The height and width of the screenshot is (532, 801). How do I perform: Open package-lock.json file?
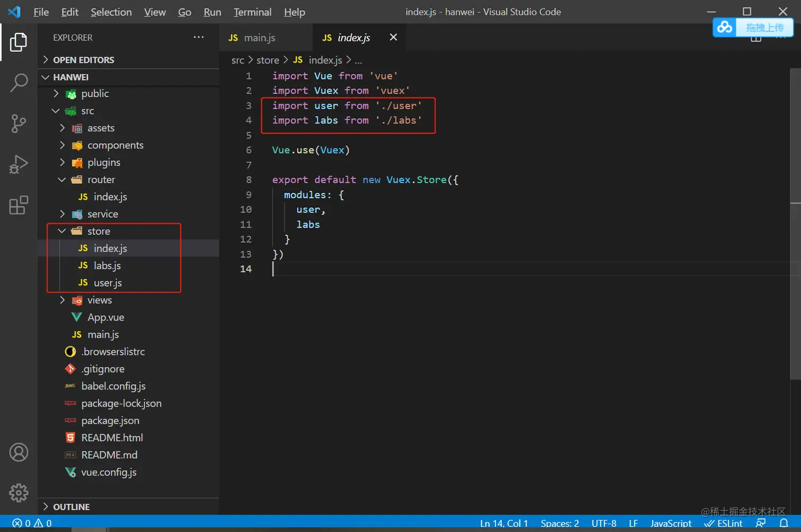coord(128,403)
